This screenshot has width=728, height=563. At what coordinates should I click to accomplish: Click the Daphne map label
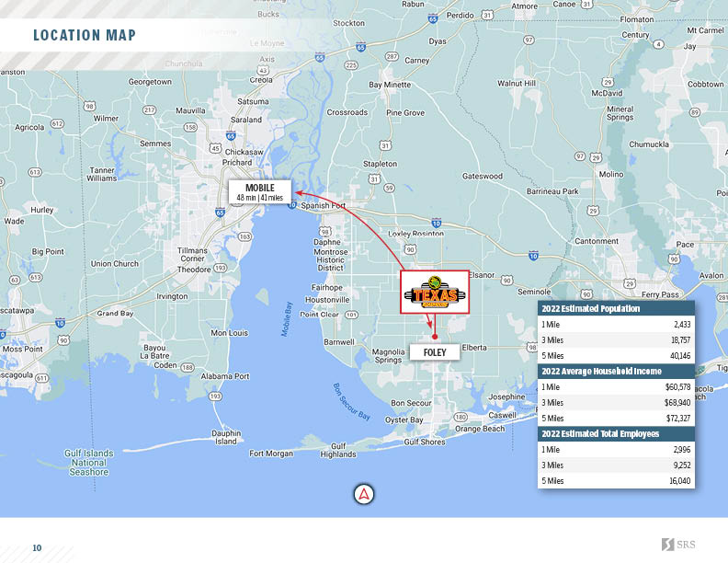pyautogui.click(x=327, y=242)
